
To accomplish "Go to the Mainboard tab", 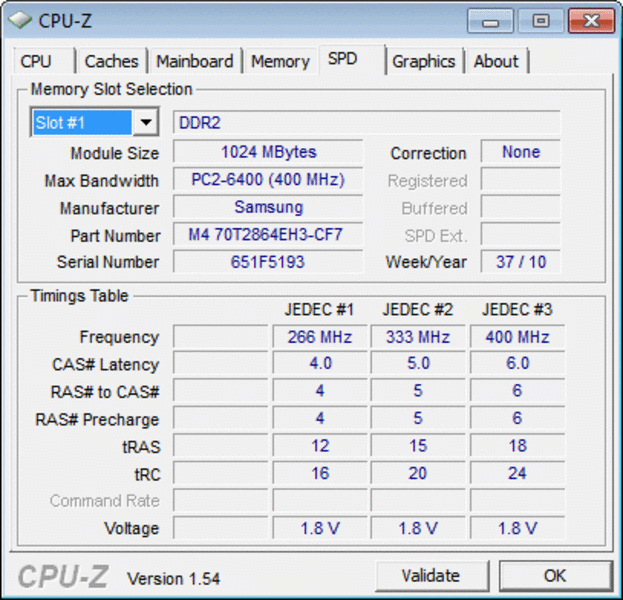I will coord(195,62).
